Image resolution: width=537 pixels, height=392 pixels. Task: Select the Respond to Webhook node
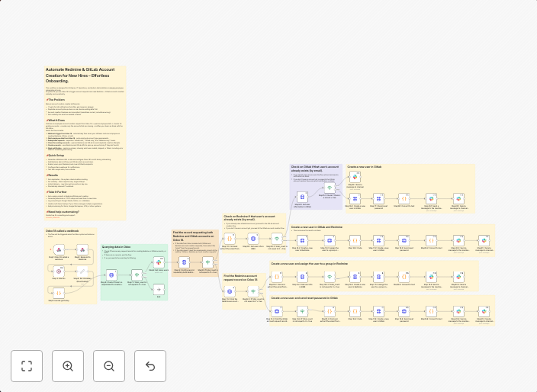pyautogui.click(x=82, y=249)
